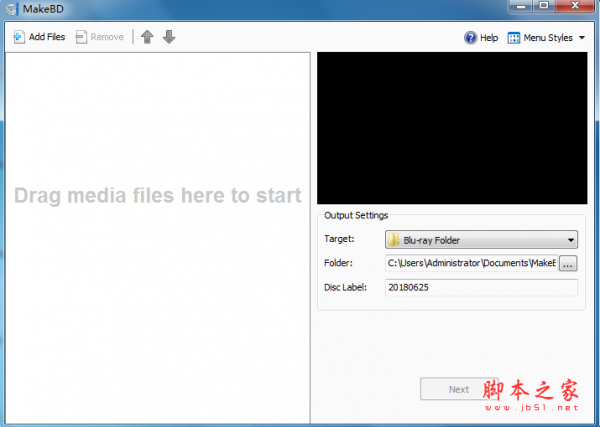Close the MakeBD window
The height and width of the screenshot is (427, 600).
click(575, 7)
